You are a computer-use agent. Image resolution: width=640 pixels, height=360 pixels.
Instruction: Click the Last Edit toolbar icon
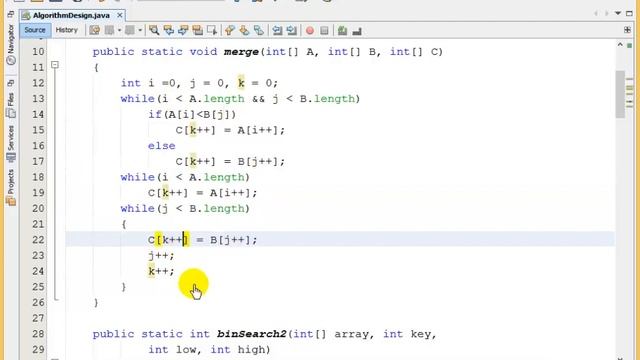pyautogui.click(x=95, y=30)
